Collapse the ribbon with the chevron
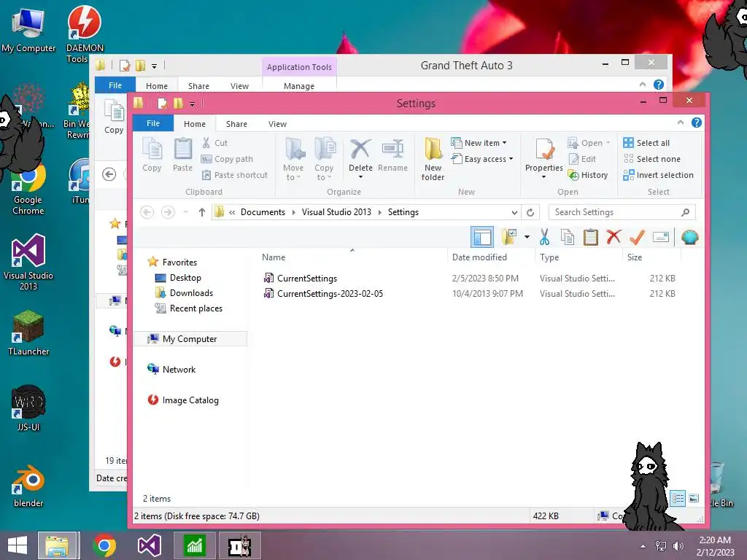The height and width of the screenshot is (560, 747). tap(681, 122)
